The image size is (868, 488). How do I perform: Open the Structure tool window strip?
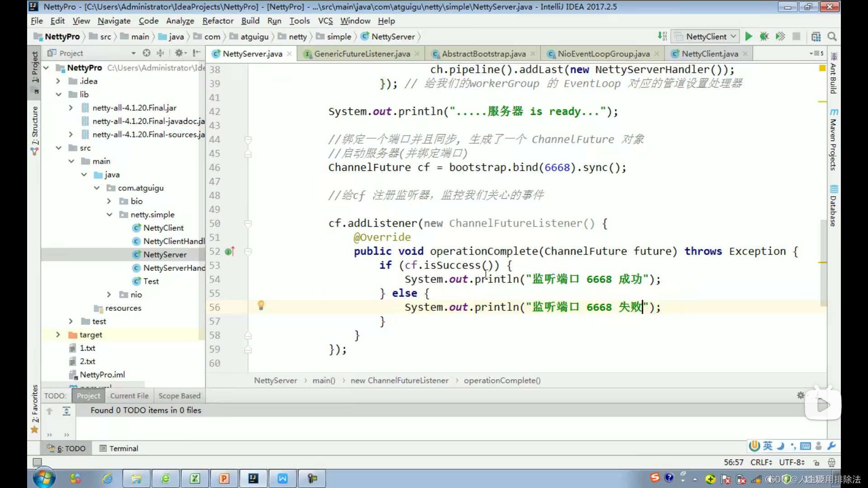pos(35,130)
